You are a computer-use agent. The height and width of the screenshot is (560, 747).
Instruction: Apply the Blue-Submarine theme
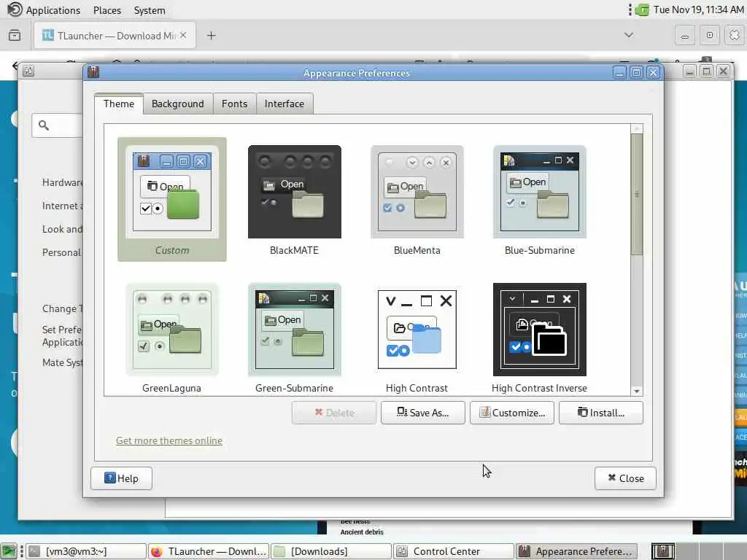click(539, 200)
